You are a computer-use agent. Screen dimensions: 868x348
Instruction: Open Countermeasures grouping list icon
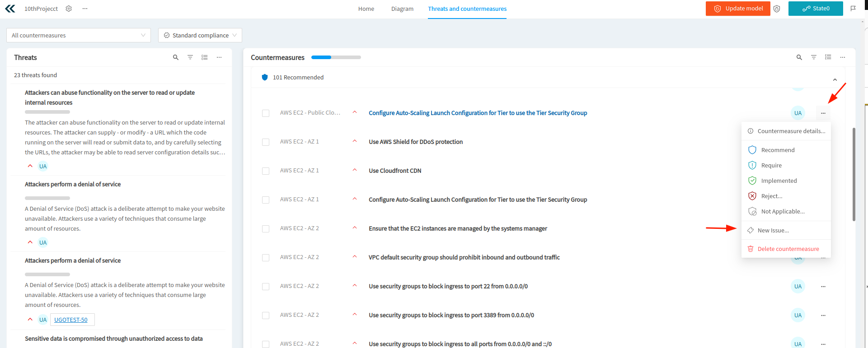tap(828, 57)
